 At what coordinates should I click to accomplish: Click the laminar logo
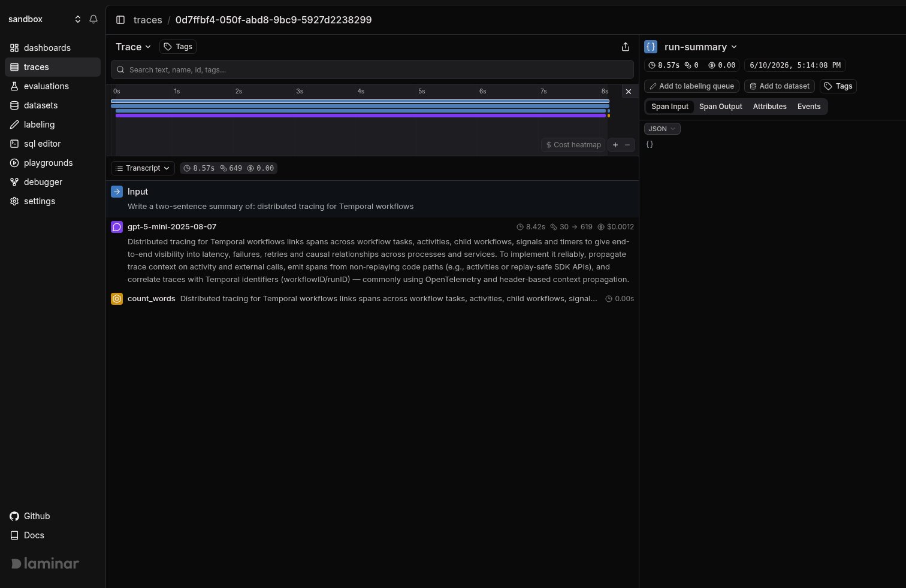pos(45,563)
